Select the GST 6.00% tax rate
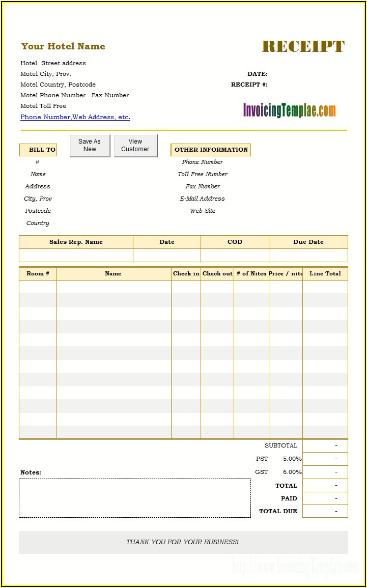The height and width of the screenshot is (588, 367). 292,472
